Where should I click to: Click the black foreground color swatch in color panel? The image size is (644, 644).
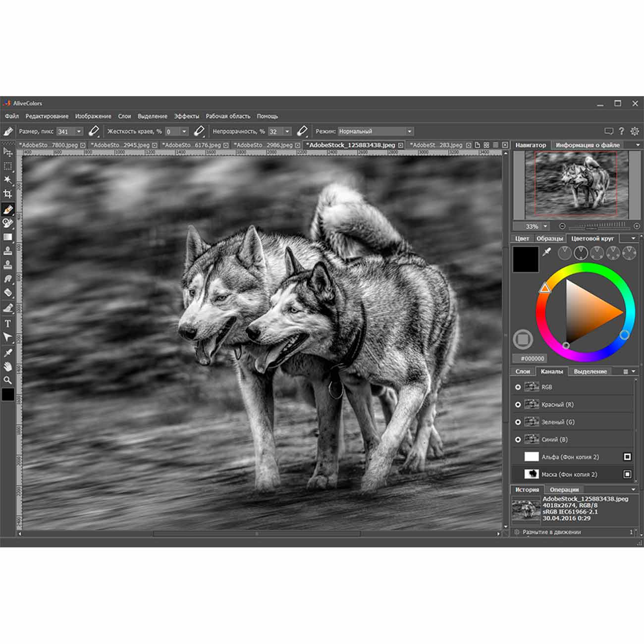[x=525, y=259]
